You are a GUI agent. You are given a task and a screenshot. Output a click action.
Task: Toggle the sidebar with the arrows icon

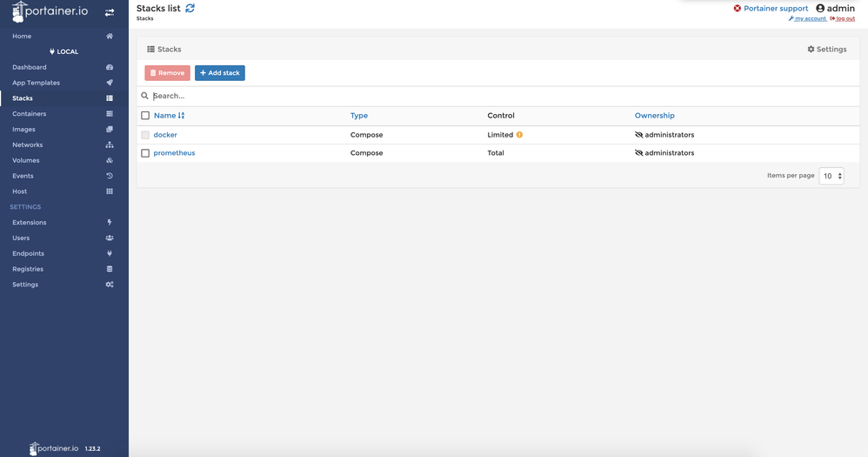[x=110, y=12]
